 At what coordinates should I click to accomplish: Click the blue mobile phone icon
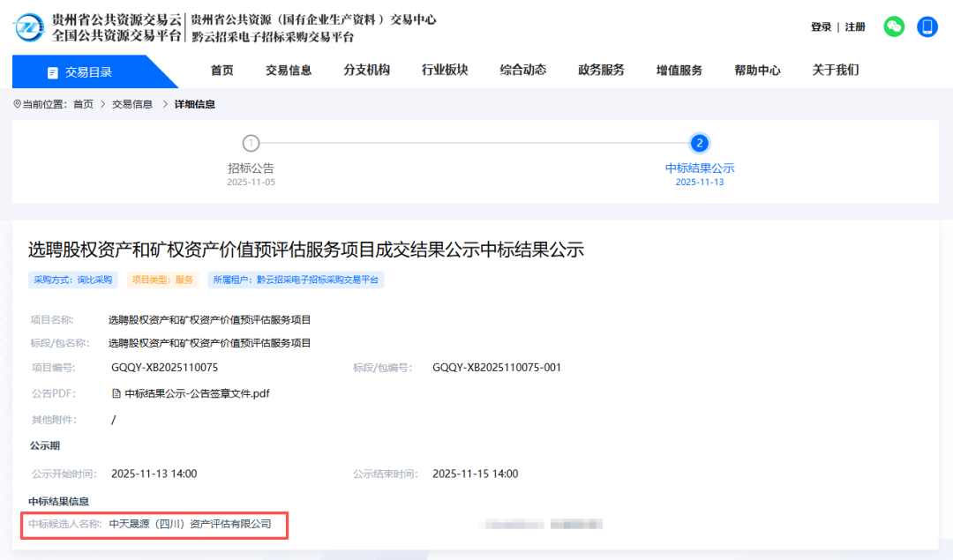tap(927, 27)
